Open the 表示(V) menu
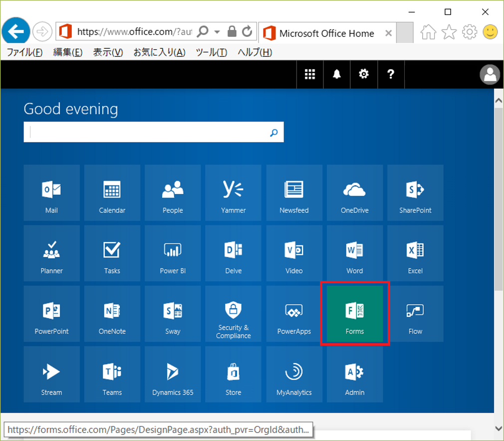Viewport: 504px width, 441px height. (108, 52)
